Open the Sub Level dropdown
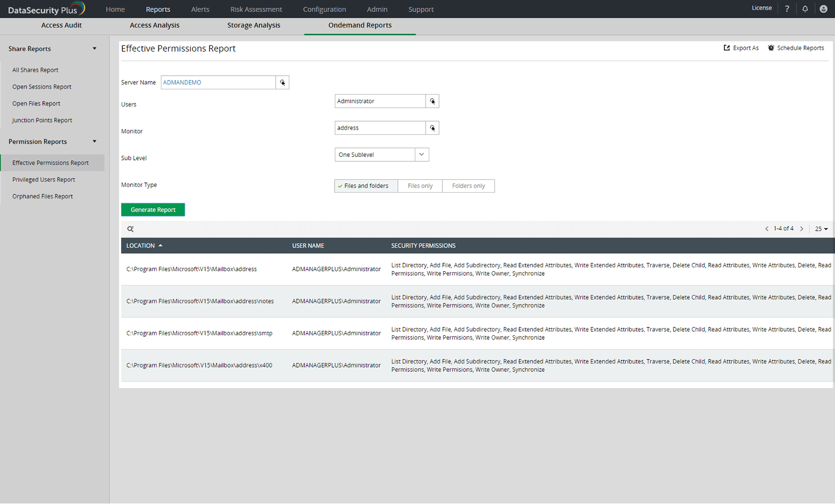Viewport: 835px width, 504px height. tap(382, 155)
